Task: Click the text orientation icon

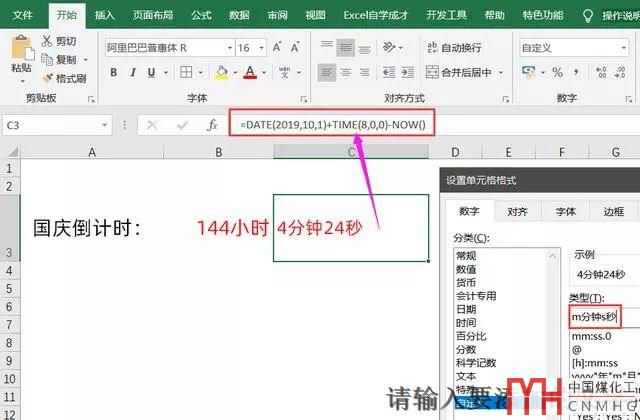Action: pyautogui.click(x=389, y=47)
